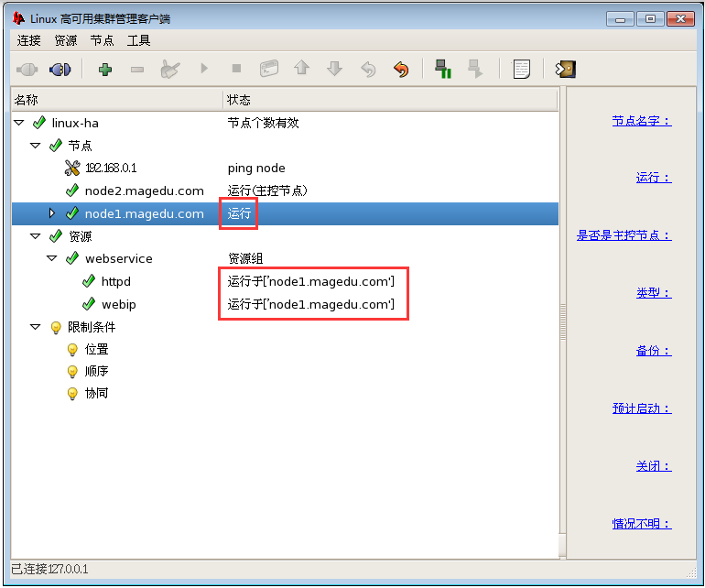705x588 pixels.
Task: Click the stop resource square icon
Action: [236, 69]
